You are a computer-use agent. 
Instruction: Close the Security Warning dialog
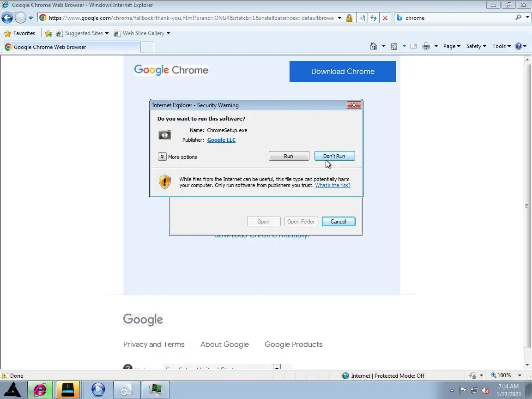354,105
